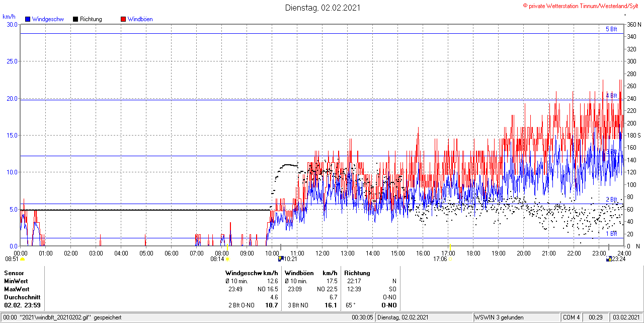Click the max wind speed 'NO 16.5' cell

pos(268,289)
